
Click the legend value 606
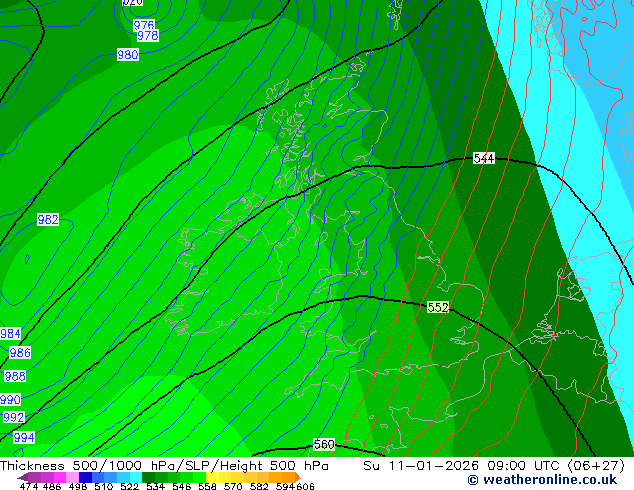pyautogui.click(x=305, y=486)
